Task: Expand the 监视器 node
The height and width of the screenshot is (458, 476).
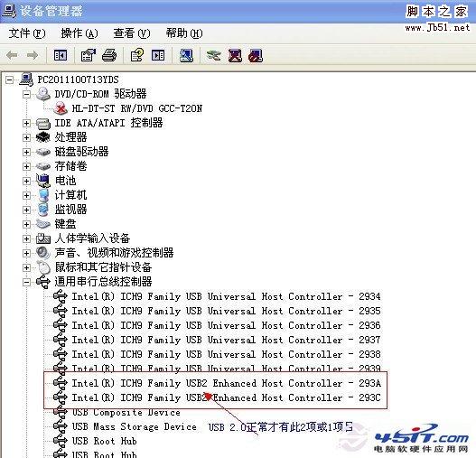Action: point(27,210)
